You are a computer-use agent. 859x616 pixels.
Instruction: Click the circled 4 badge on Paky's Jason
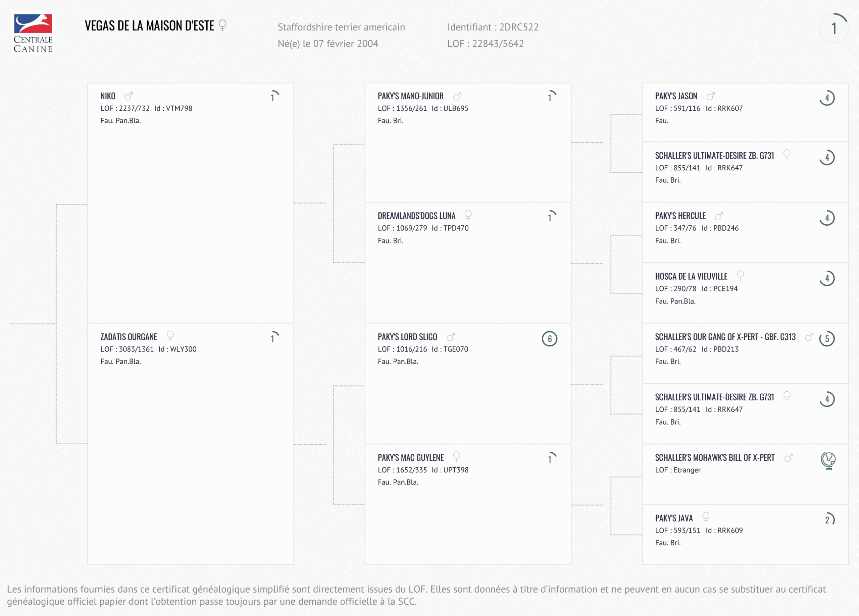coord(827,98)
